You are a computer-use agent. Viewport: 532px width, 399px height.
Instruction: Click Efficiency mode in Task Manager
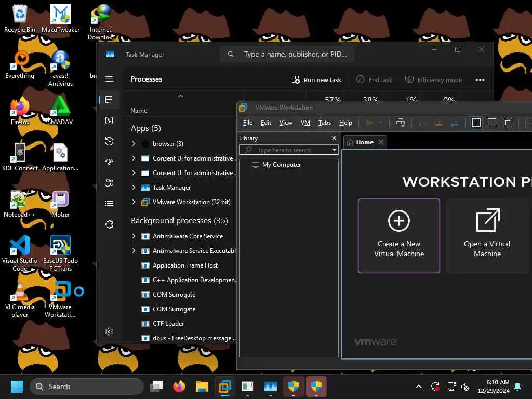pyautogui.click(x=434, y=79)
